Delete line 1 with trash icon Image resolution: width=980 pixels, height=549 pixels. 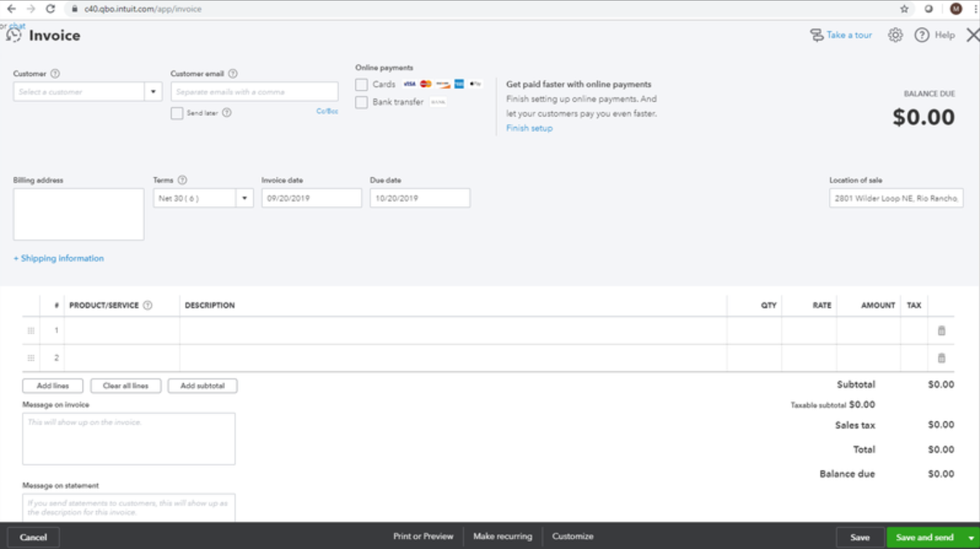941,331
